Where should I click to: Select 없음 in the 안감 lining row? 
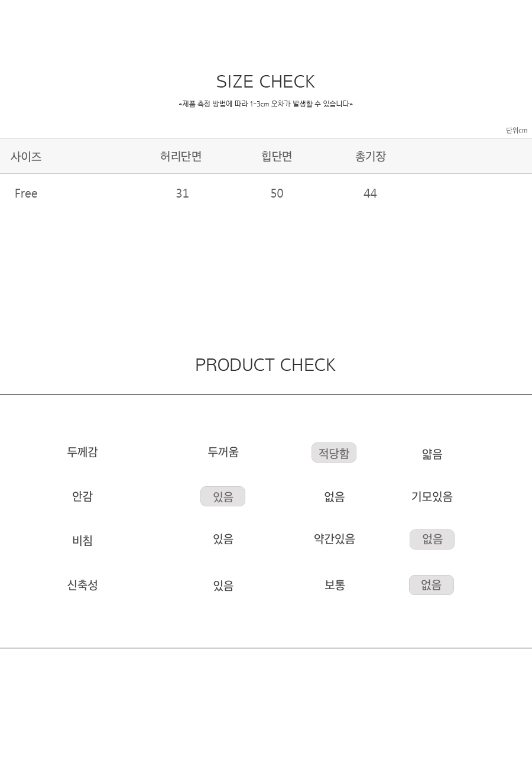tap(335, 497)
